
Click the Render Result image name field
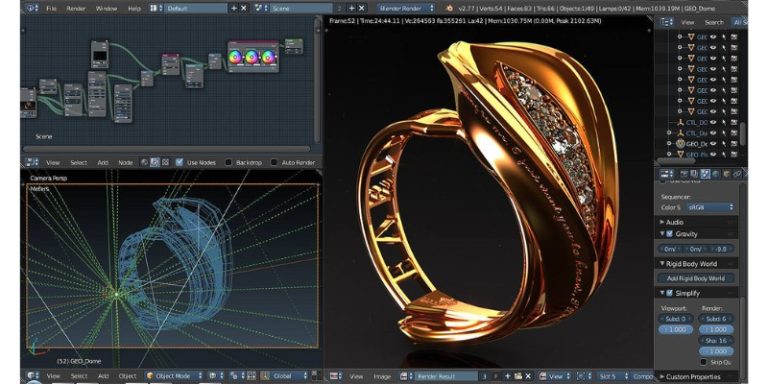pos(445,376)
